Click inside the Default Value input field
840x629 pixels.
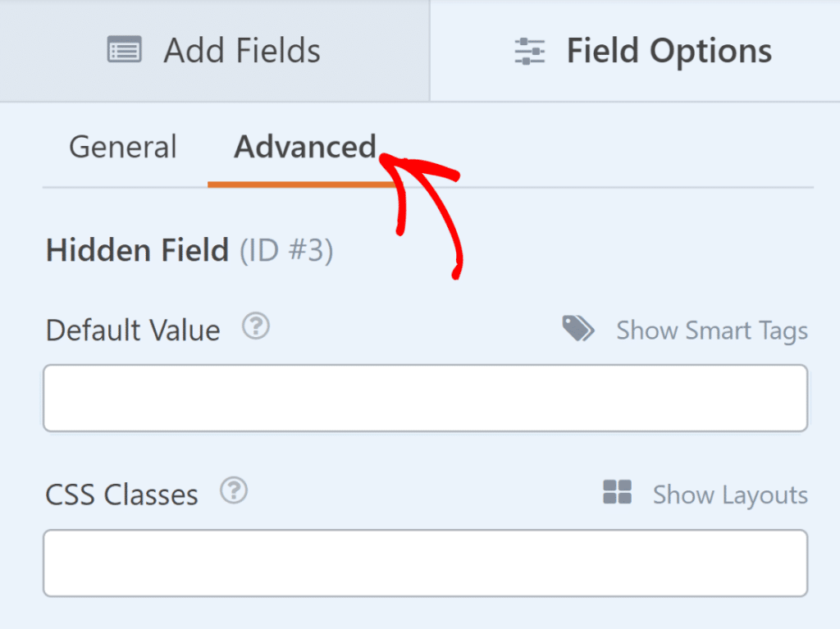pos(425,398)
